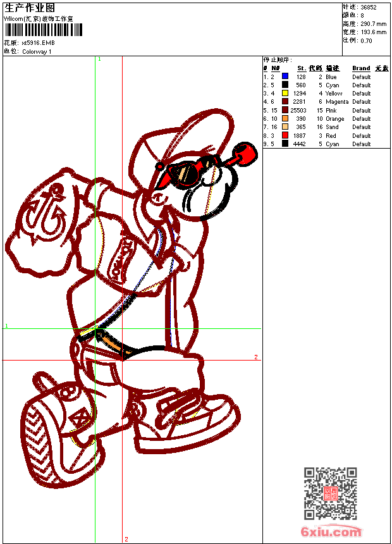Click the Blue description in row 1
The height and width of the screenshot is (544, 392).
331,77
